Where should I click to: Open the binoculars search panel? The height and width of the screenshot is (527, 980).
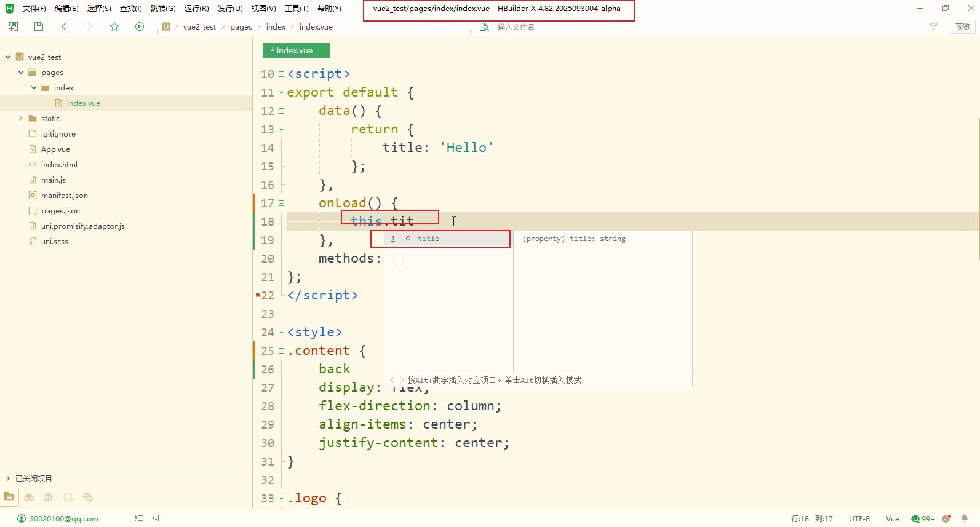(x=29, y=497)
